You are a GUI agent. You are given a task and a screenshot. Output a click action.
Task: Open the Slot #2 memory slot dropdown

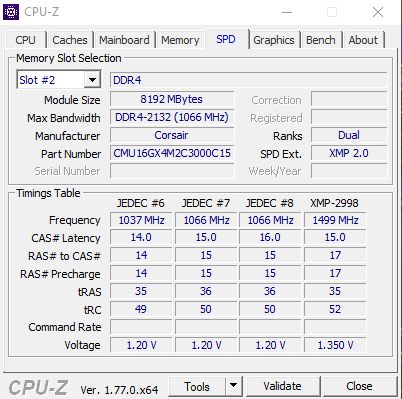point(59,80)
